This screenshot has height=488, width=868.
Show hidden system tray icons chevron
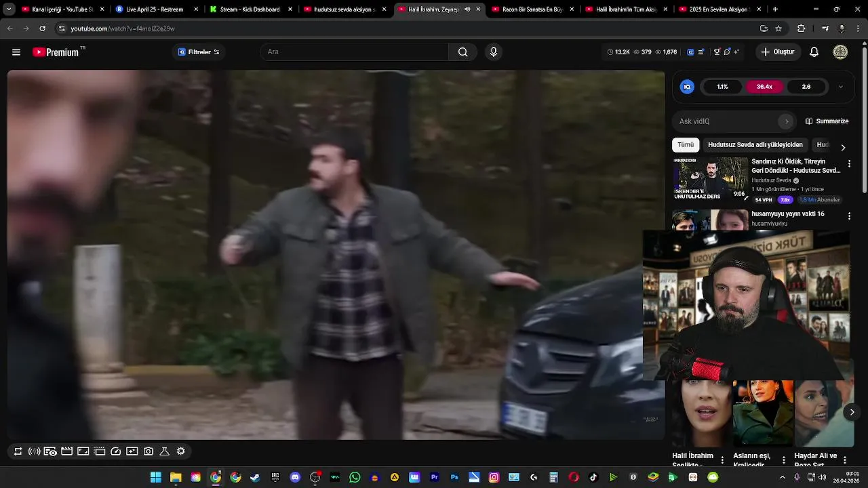coord(782,478)
